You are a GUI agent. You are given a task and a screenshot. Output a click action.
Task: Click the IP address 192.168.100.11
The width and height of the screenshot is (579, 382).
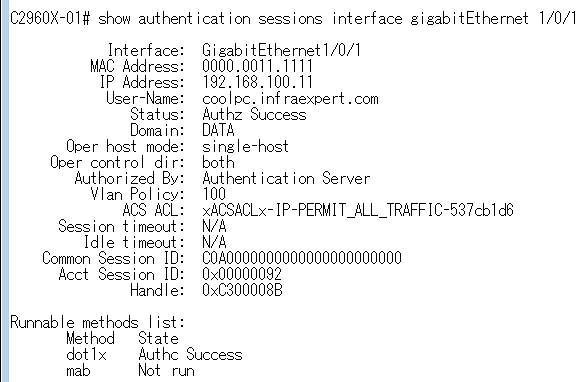coord(257,82)
